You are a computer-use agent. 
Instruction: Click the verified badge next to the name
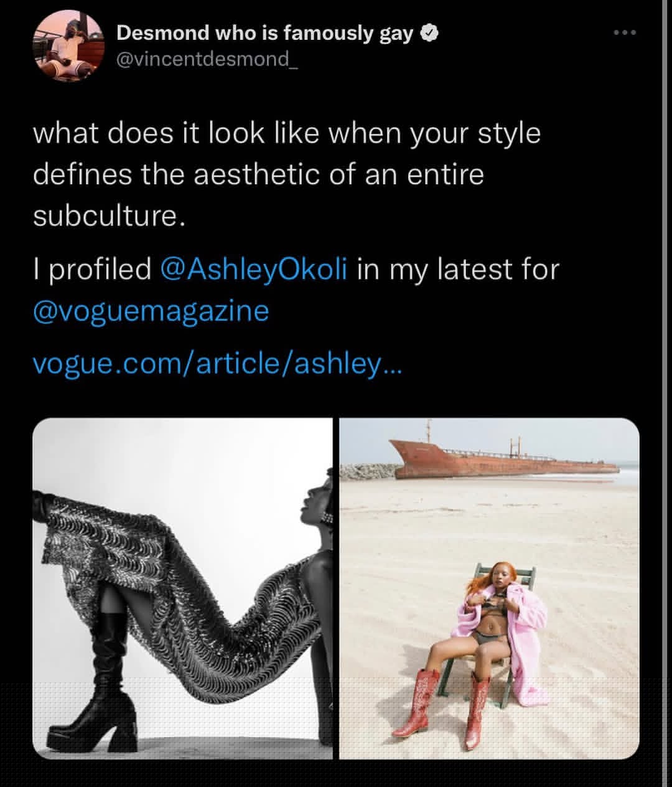point(429,33)
